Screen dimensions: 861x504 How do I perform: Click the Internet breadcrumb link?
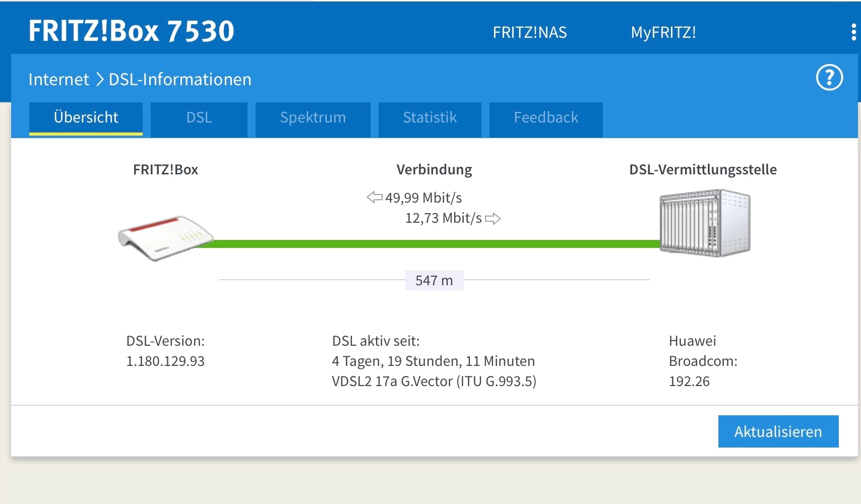[x=58, y=79]
